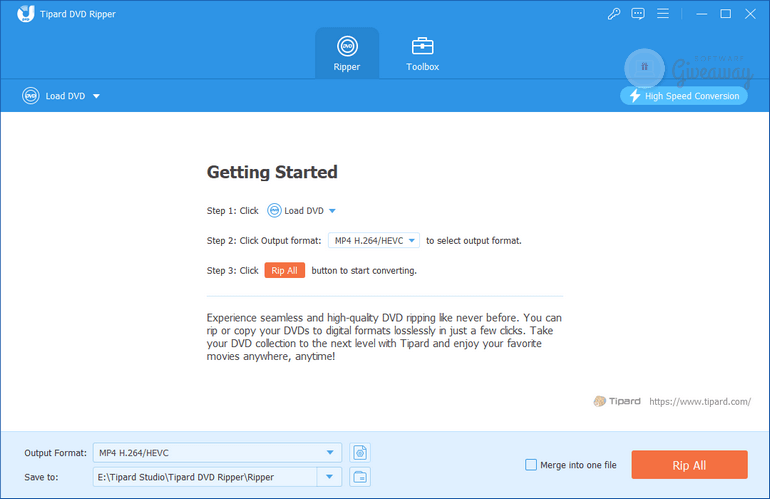Expand the Load DVD dropdown arrow in the toolbar

(96, 96)
